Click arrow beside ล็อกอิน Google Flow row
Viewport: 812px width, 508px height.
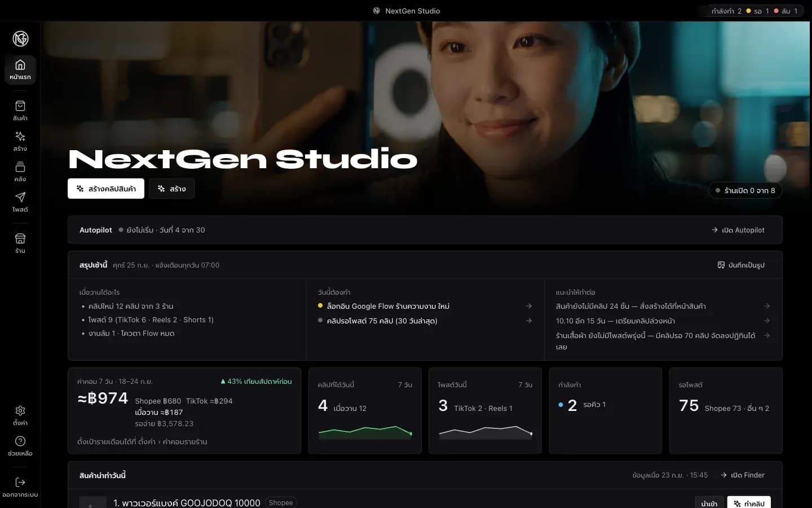529,306
